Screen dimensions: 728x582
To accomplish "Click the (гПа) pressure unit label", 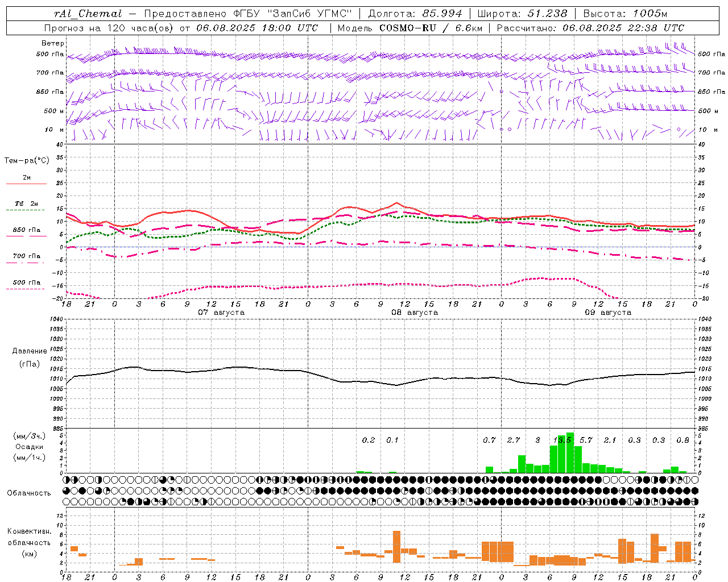I will [x=30, y=364].
